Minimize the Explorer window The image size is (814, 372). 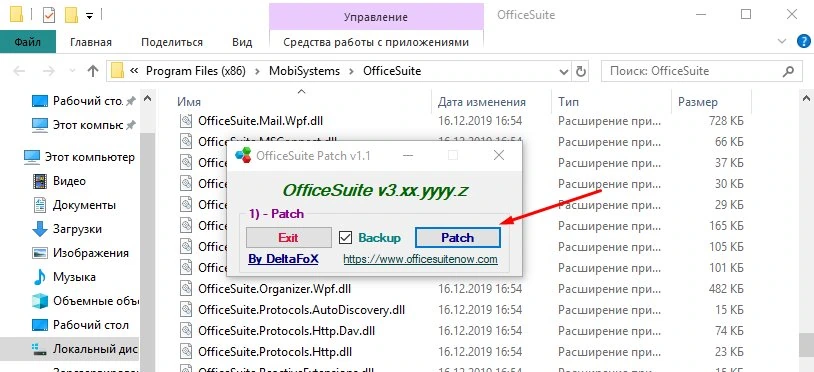pyautogui.click(x=700, y=15)
